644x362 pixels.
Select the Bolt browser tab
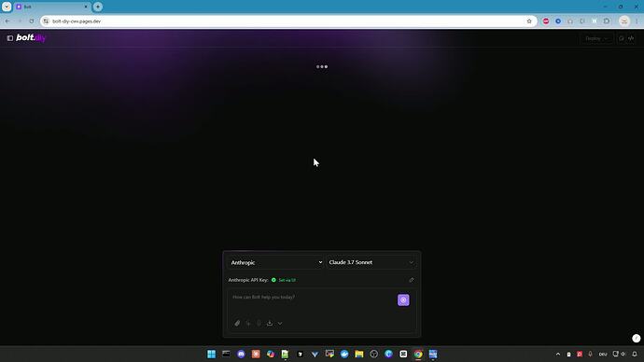[x=51, y=7]
